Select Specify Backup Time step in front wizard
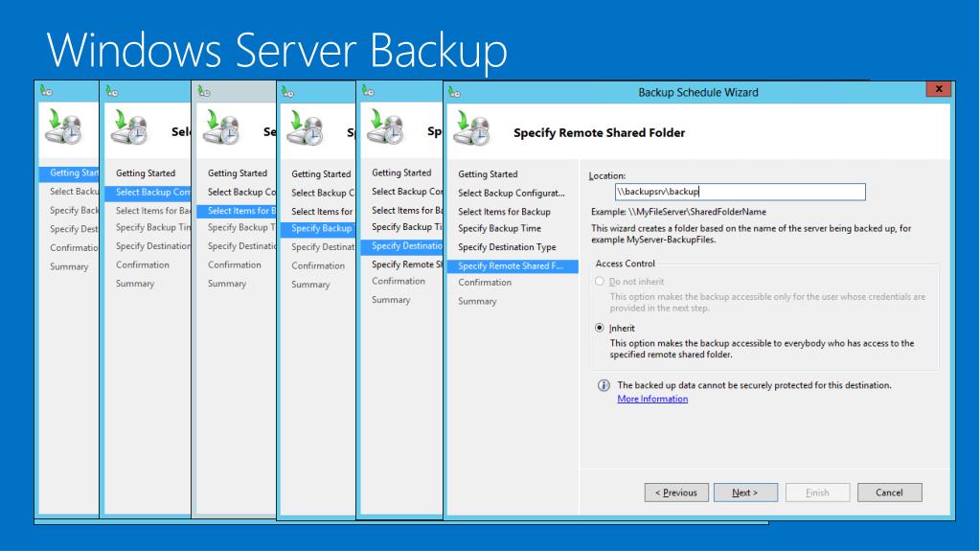Screen dimensions: 980x551 pyautogui.click(x=499, y=228)
